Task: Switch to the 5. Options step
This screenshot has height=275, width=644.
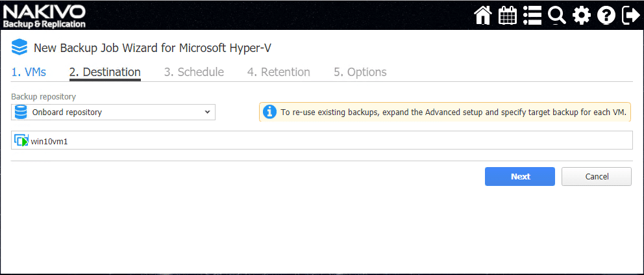Action: click(360, 72)
